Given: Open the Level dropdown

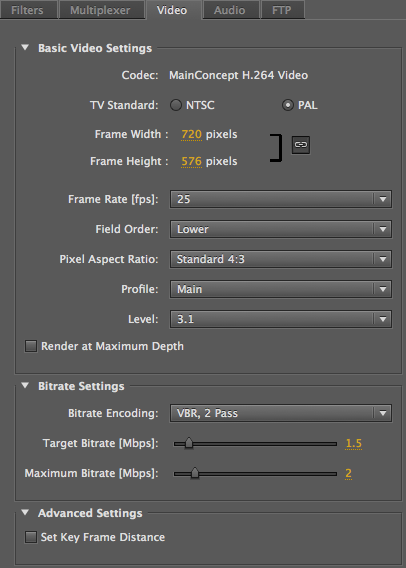Looking at the screenshot, I should click(x=281, y=319).
